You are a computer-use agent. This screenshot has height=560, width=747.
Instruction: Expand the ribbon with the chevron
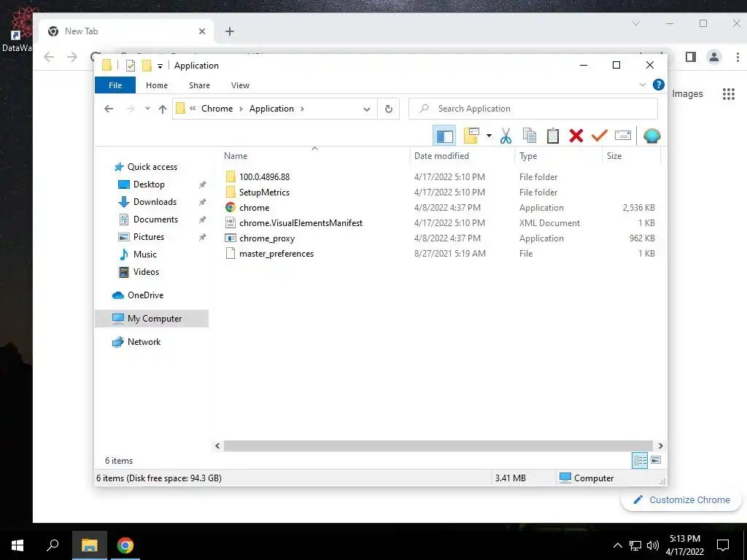[642, 85]
